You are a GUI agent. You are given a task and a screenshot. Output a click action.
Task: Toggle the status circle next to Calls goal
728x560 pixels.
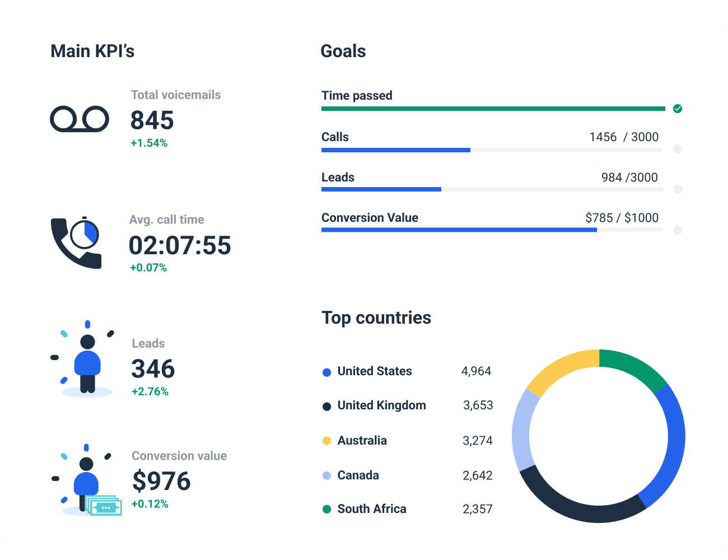pyautogui.click(x=678, y=149)
